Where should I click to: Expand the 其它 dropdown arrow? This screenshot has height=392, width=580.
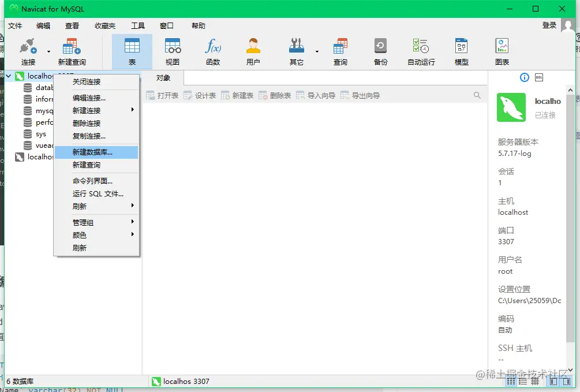point(317,51)
